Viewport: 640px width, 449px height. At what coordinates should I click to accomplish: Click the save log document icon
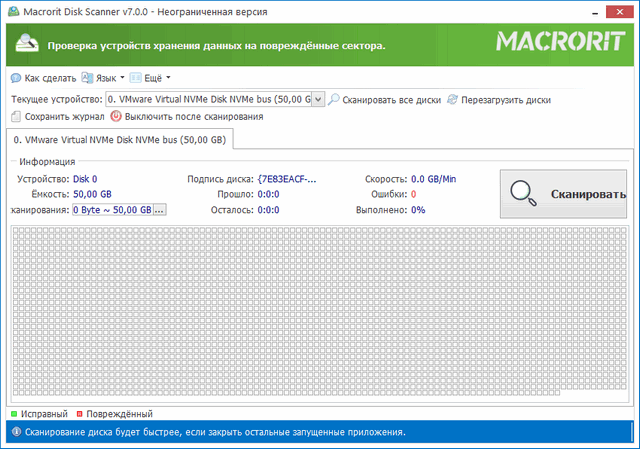tap(16, 117)
